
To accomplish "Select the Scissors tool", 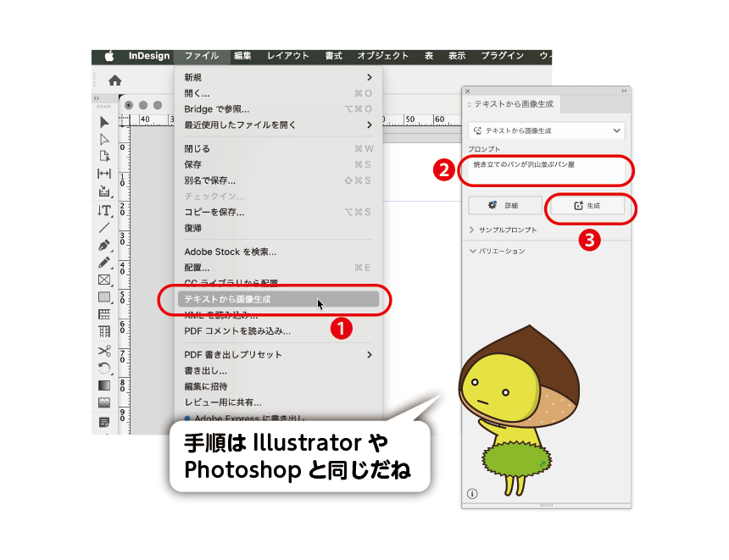I will [104, 351].
